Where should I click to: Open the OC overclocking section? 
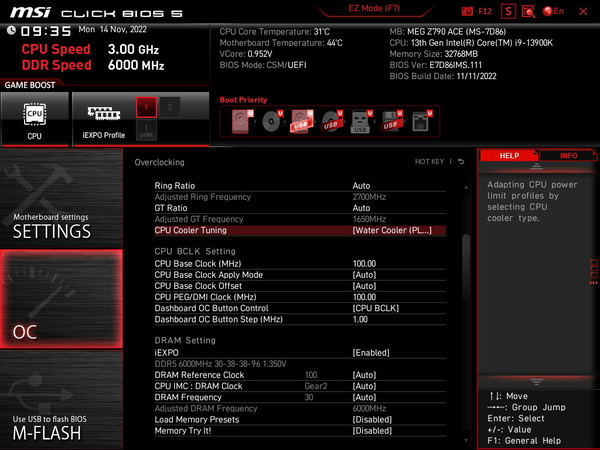[61, 299]
